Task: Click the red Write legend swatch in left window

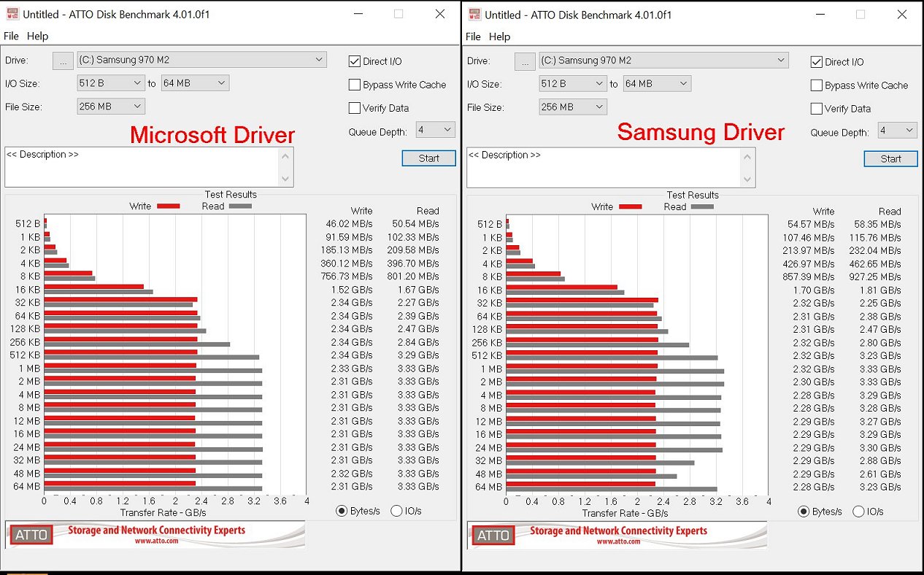Action: (168, 207)
